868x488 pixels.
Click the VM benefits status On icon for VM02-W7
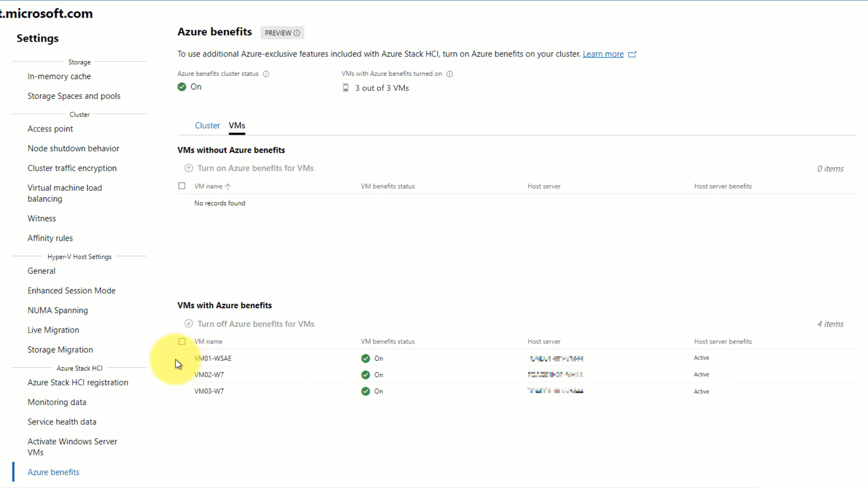click(x=365, y=374)
